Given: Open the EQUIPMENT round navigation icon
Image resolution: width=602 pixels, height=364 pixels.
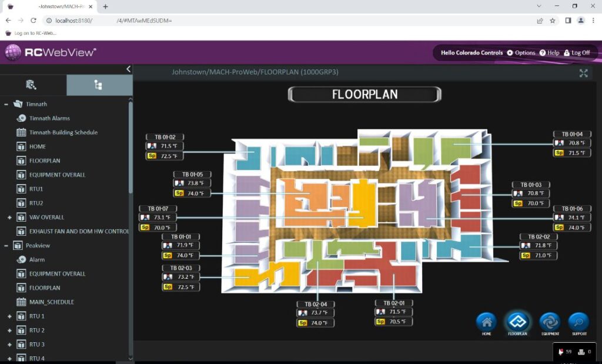Looking at the screenshot, I should 550,322.
